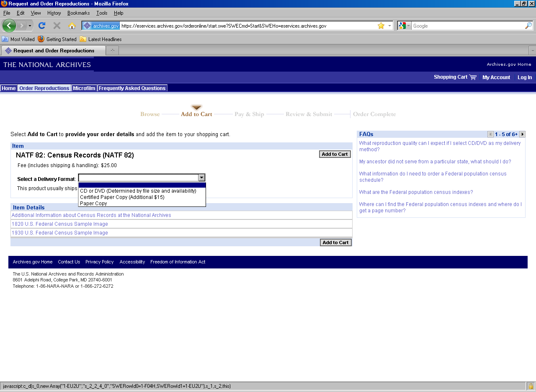This screenshot has height=392, width=536.
Task: Open Latest Headlines feed bookmark
Action: (x=100, y=39)
